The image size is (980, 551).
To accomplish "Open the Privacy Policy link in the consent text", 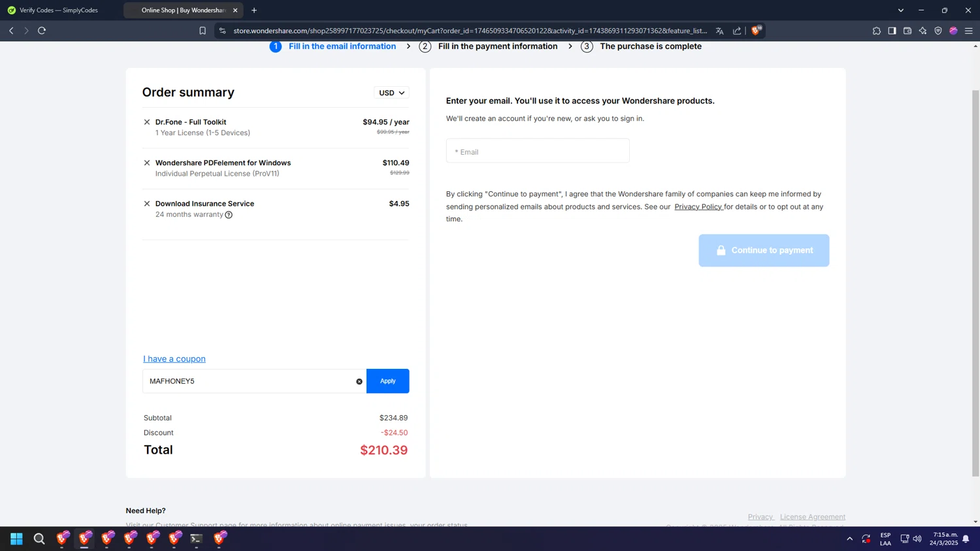I will coord(698,207).
